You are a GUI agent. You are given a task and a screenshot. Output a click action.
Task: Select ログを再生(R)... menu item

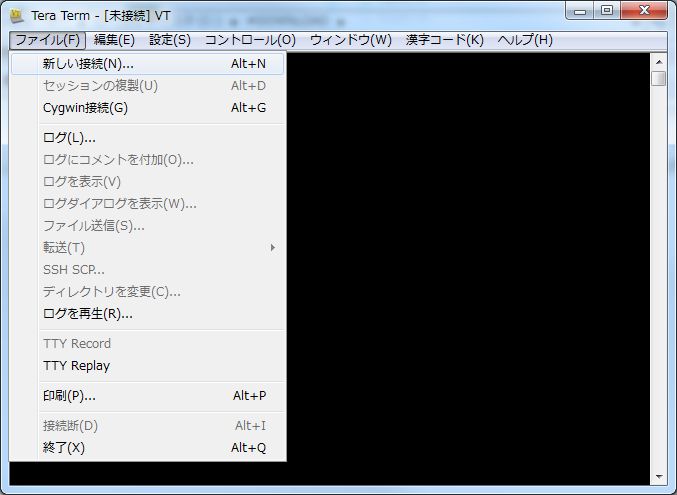pyautogui.click(x=87, y=313)
